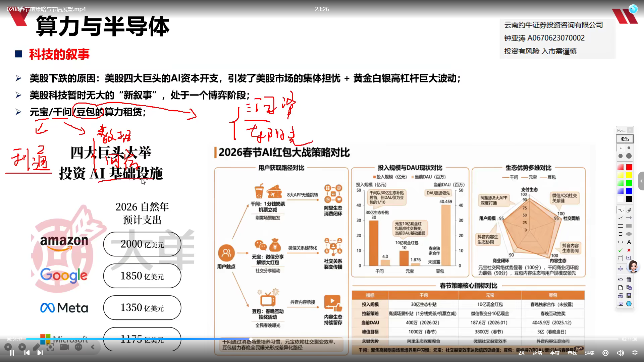The width and height of the screenshot is (644, 362).
Task: Open the 选集 episode list
Action: [x=590, y=353]
